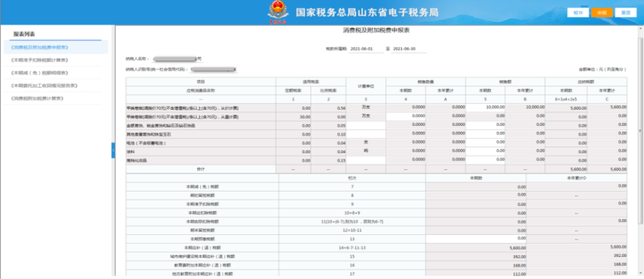Click the tax period end date 2021-06-30
This screenshot has width=644, height=279.
coord(408,48)
